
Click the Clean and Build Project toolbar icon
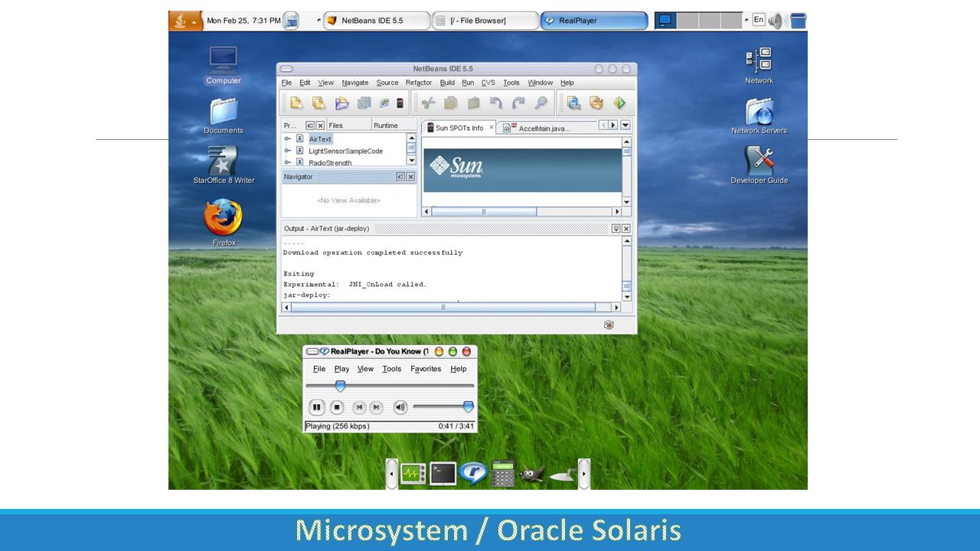pos(596,103)
